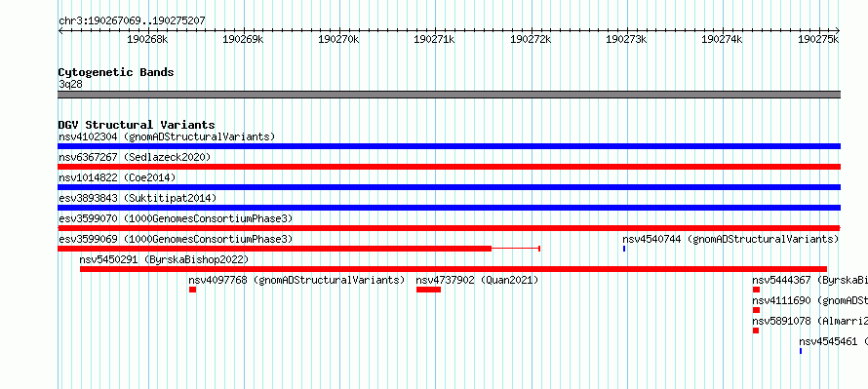Click the nsv4111690 variant label
Viewport: 868px width, 389px height.
[x=809, y=300]
